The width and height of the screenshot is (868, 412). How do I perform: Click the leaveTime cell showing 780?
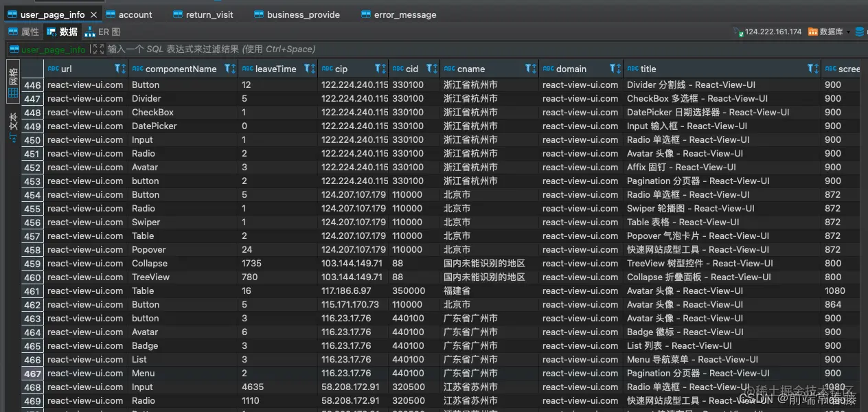click(x=278, y=277)
